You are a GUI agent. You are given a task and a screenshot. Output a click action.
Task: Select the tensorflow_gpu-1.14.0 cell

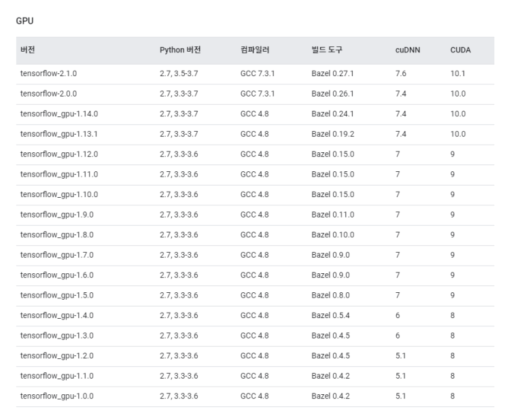pos(59,114)
